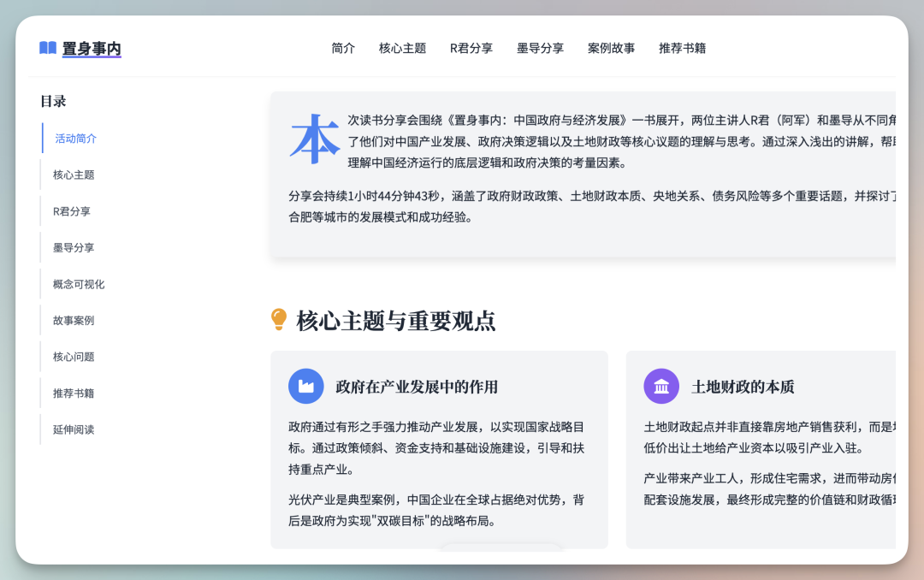Click the 土地财政的本质 card title
This screenshot has height=580, width=924.
[743, 387]
